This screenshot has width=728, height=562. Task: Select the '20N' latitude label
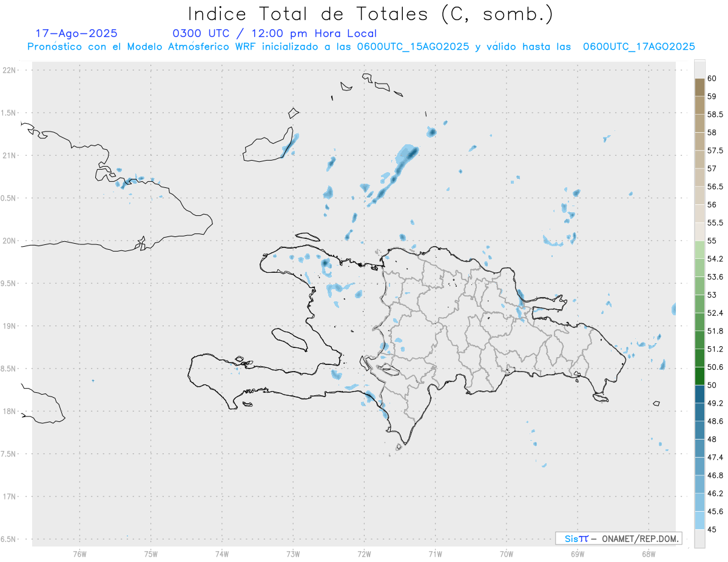coord(10,241)
